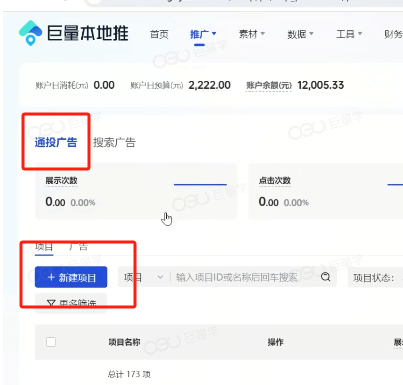Select the 点击次数 metric card
403x385 pixels.
point(326,191)
